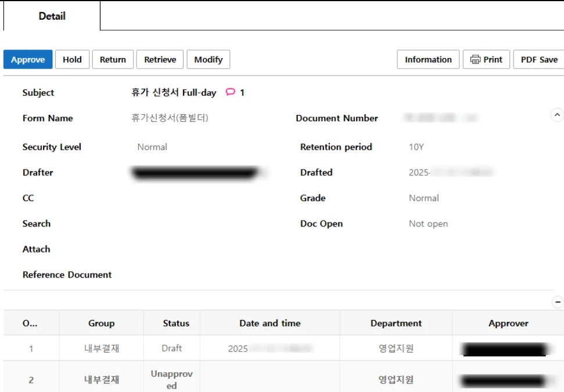Select the Unapproved status row
The height and width of the screenshot is (392, 564).
172,380
